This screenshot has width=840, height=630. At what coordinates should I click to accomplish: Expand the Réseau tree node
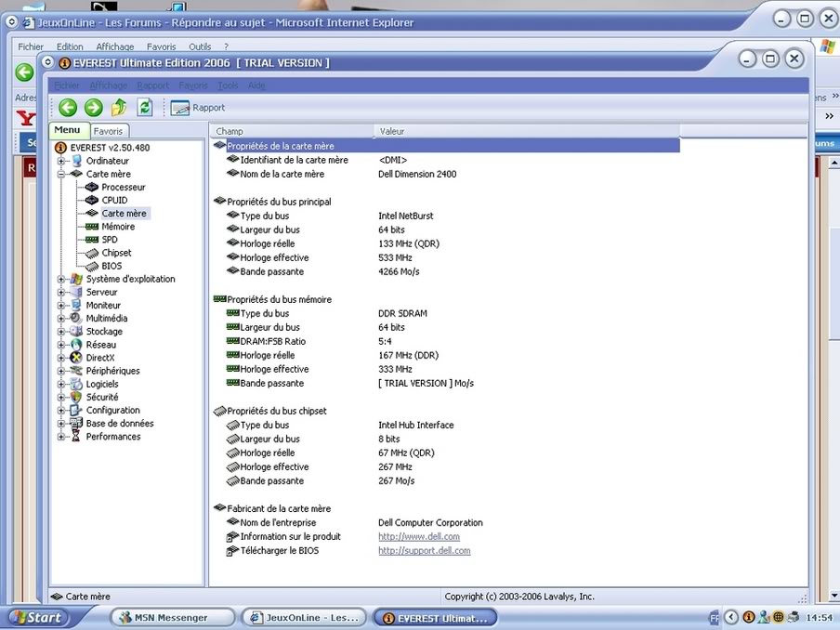click(x=61, y=345)
